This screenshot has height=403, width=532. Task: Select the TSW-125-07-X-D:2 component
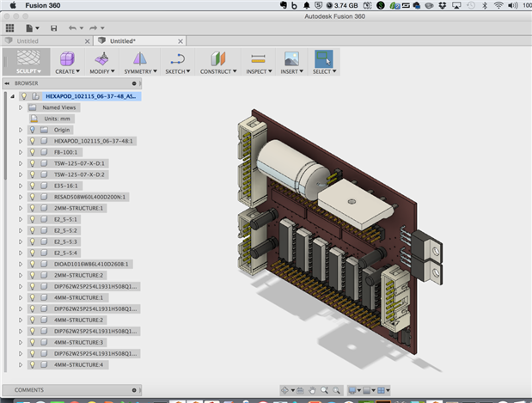point(79,174)
